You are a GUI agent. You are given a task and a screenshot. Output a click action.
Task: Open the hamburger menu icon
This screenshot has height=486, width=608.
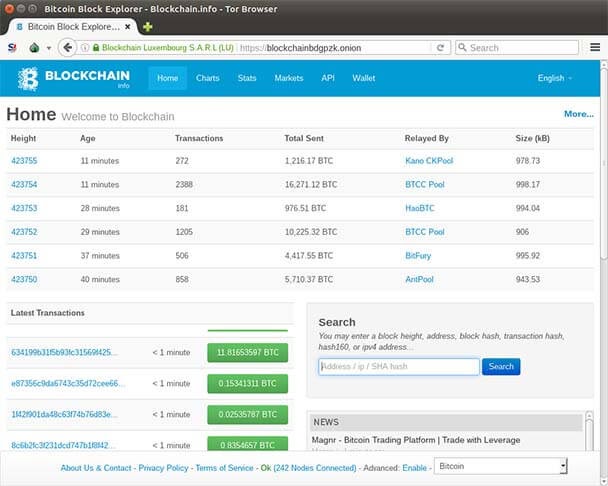tap(595, 47)
